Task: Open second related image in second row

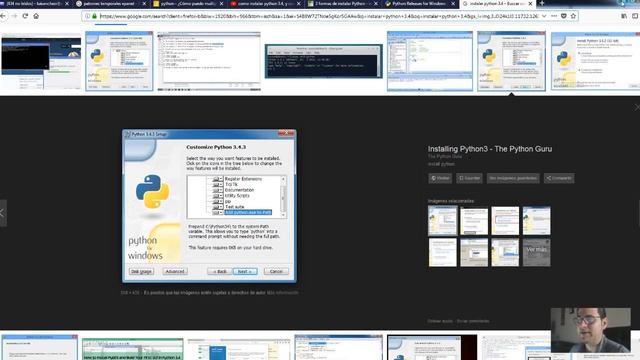Action: 474,253
